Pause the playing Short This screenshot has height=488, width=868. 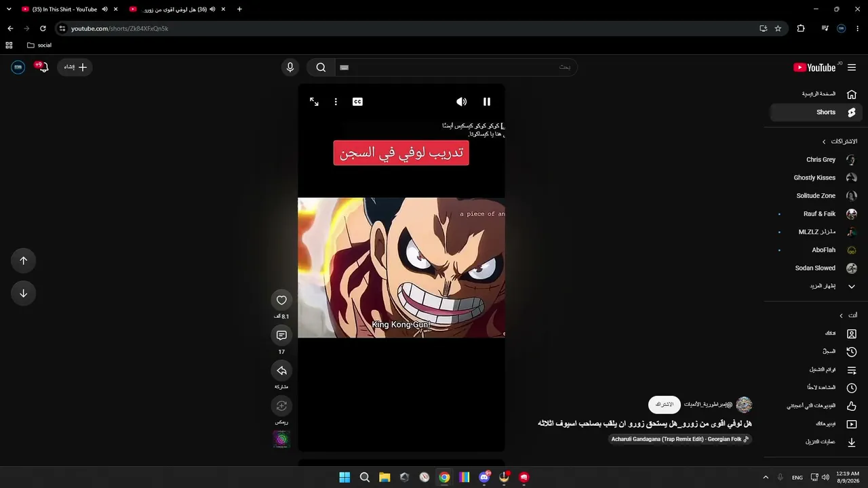coord(486,102)
